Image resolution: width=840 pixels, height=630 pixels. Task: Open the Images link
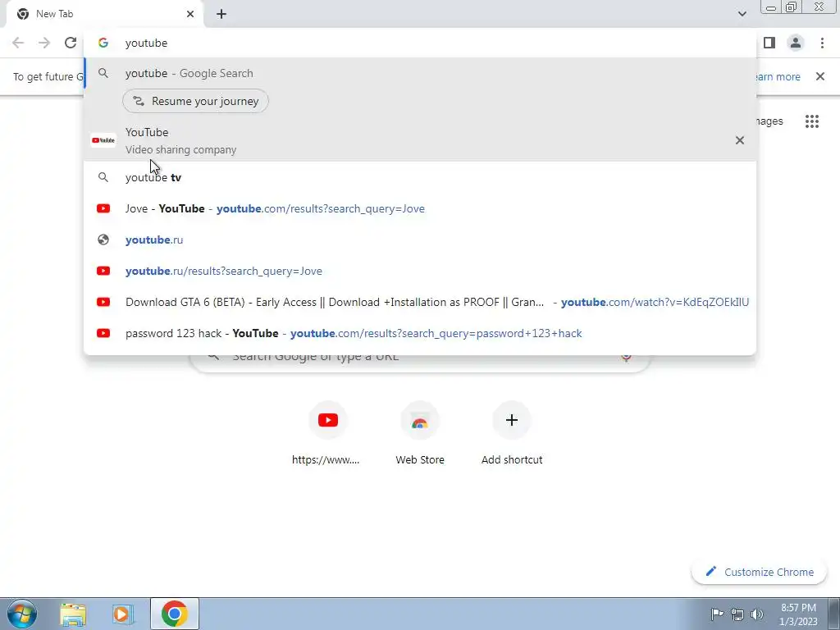tap(770, 121)
